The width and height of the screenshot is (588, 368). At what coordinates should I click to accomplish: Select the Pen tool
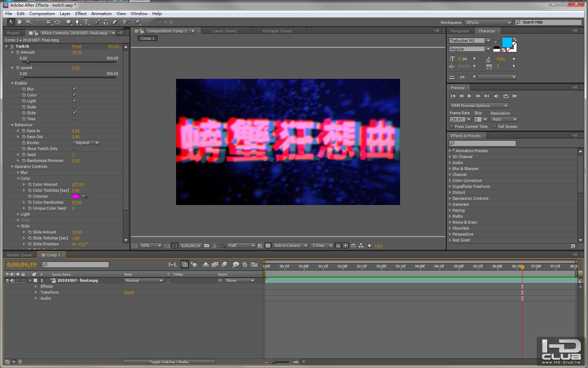click(x=77, y=22)
